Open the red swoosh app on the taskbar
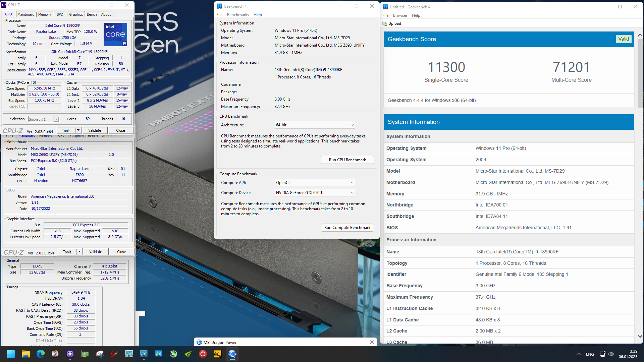 click(114, 354)
